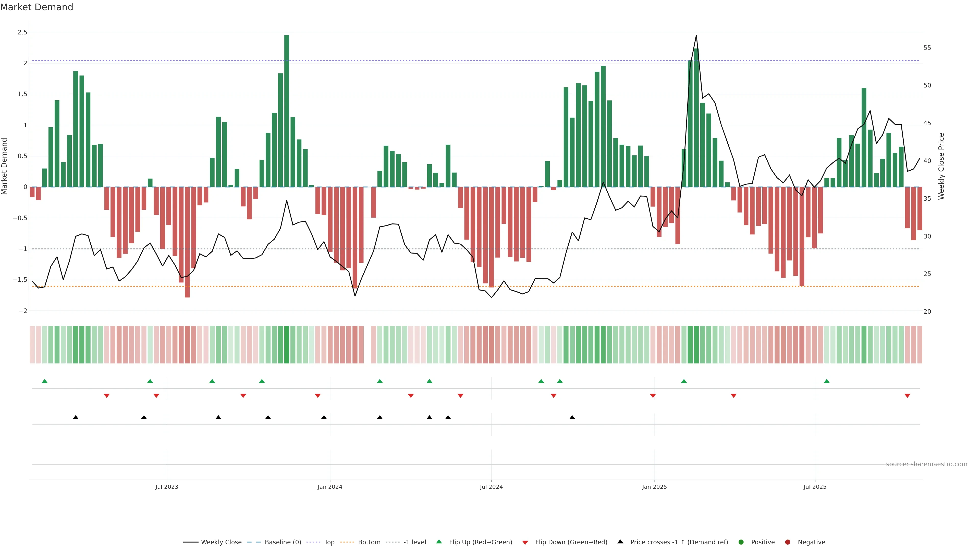980x551 pixels.
Task: Click the first black price-cross triangle marker
Action: tap(76, 418)
